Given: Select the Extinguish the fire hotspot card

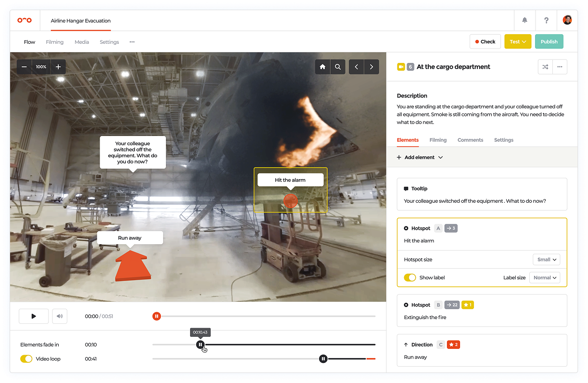Looking at the screenshot, I should click(482, 310).
